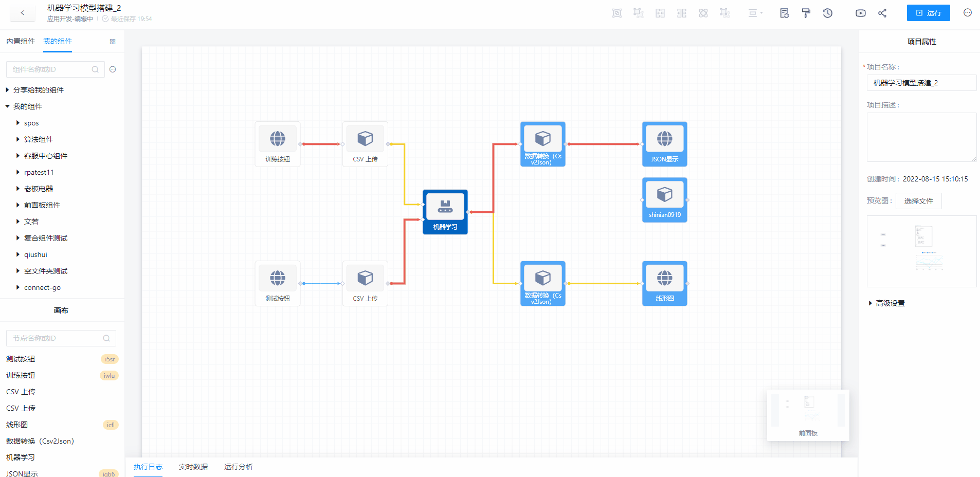The image size is (980, 477).
Task: Click the back arrow button
Action: pos(23,13)
